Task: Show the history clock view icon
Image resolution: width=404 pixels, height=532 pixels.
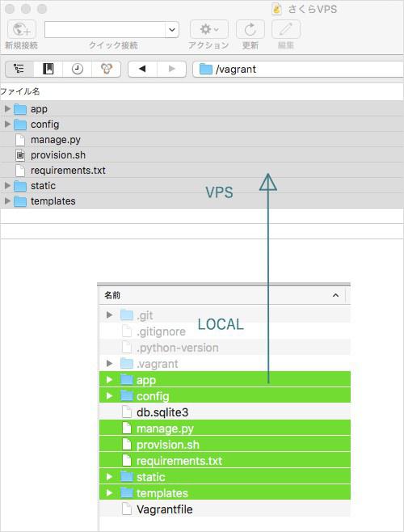Action: [x=78, y=69]
